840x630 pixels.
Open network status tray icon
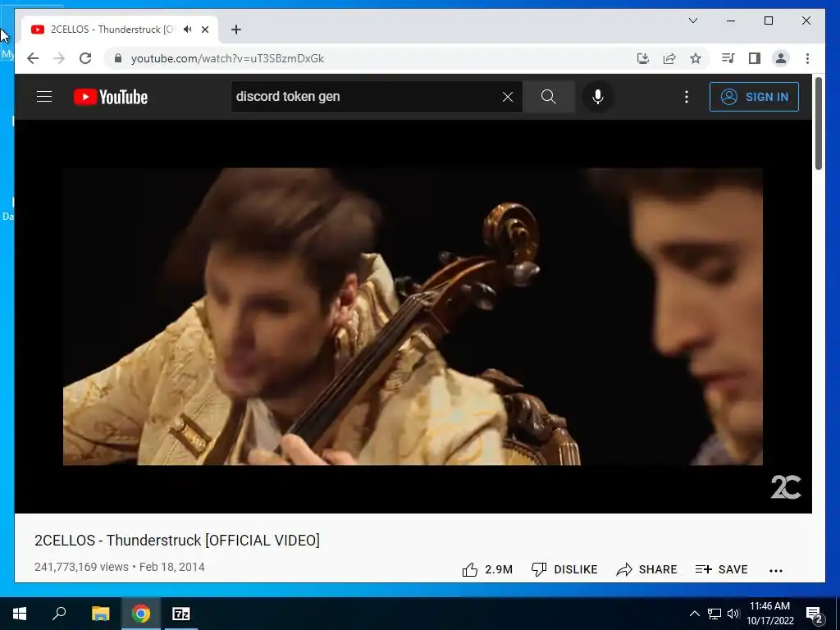pos(714,614)
